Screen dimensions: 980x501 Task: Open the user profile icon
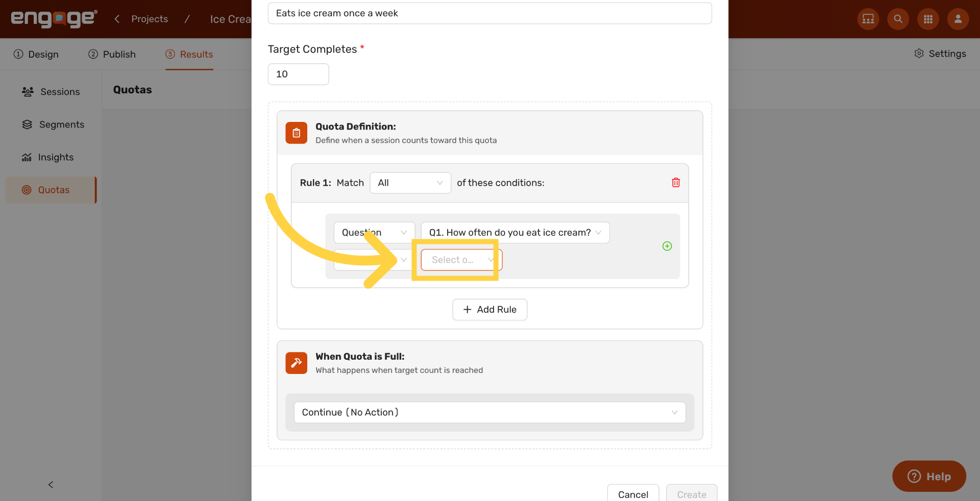pos(958,19)
